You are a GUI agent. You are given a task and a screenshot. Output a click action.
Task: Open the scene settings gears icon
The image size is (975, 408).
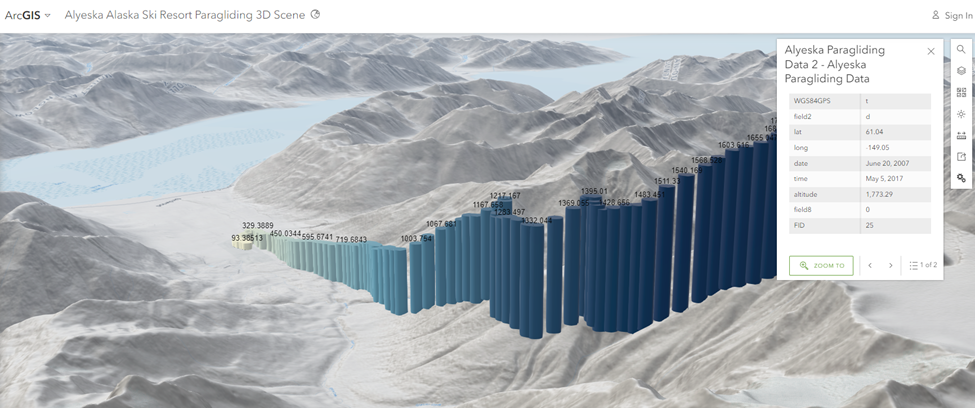point(961,178)
